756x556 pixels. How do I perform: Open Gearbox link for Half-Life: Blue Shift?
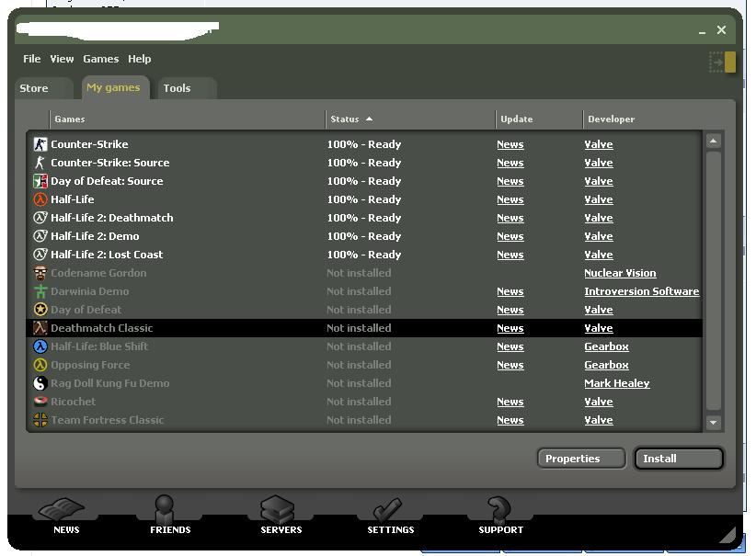(606, 346)
